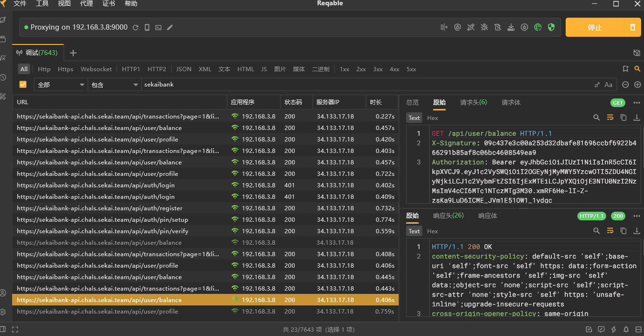Open the 响应头(26) tab
Image resolution: width=644 pixels, height=336 pixels.
pyautogui.click(x=449, y=216)
